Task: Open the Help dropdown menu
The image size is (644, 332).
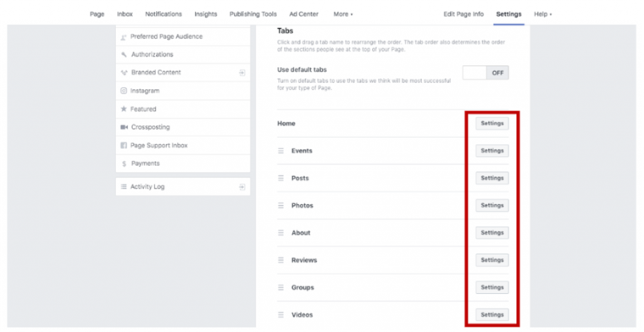Action: click(x=543, y=14)
